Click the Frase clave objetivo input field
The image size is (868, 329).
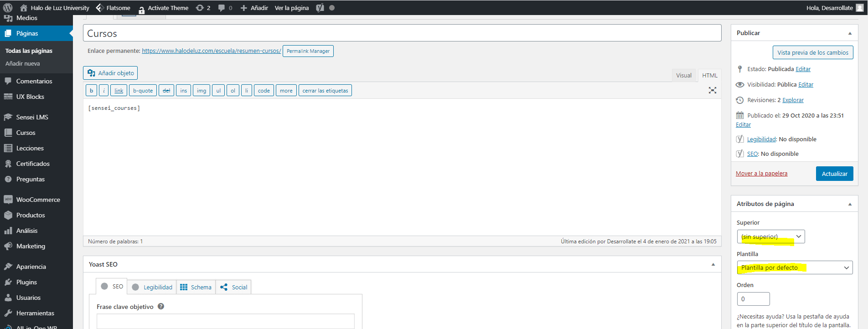(x=225, y=321)
